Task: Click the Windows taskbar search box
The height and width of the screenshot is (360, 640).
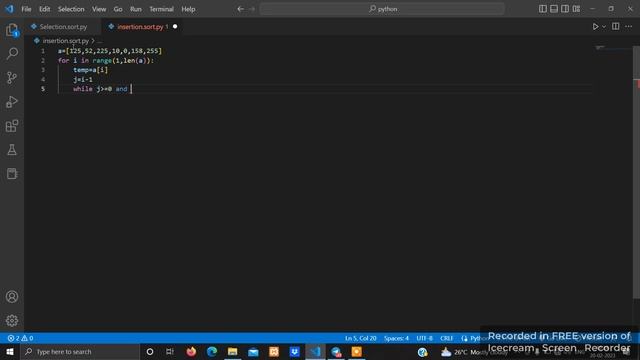Action: 80,351
